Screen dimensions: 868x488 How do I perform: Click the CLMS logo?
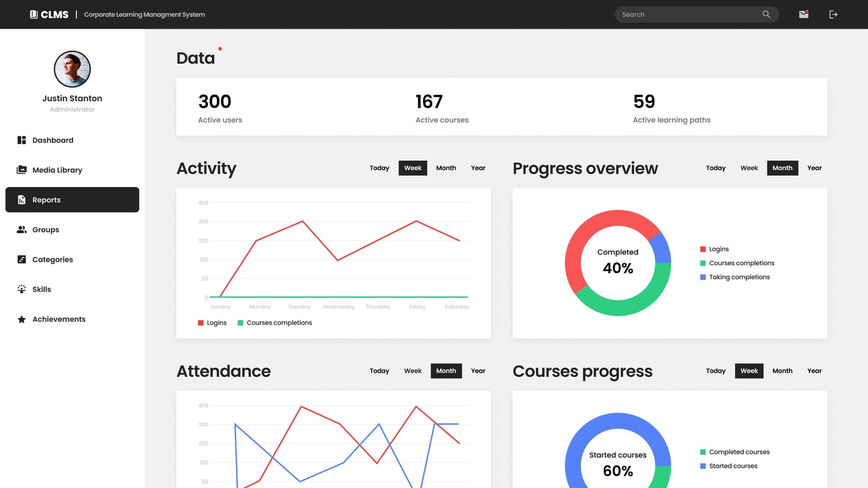pos(49,15)
